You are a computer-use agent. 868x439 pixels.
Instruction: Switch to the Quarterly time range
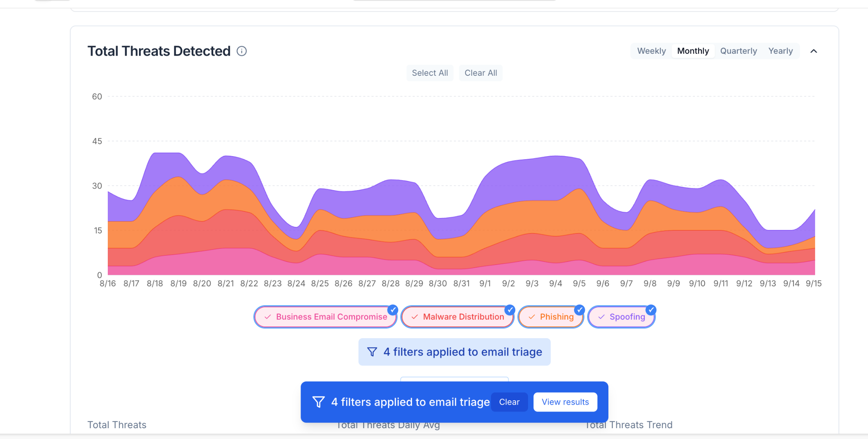coord(738,51)
